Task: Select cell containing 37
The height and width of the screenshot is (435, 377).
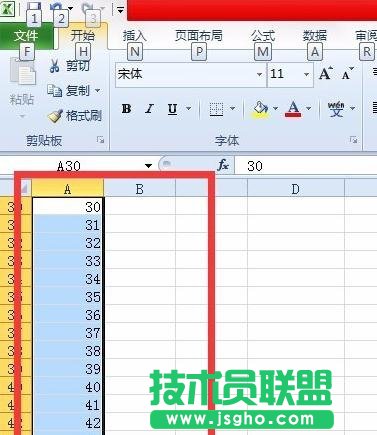Action: coord(68,333)
